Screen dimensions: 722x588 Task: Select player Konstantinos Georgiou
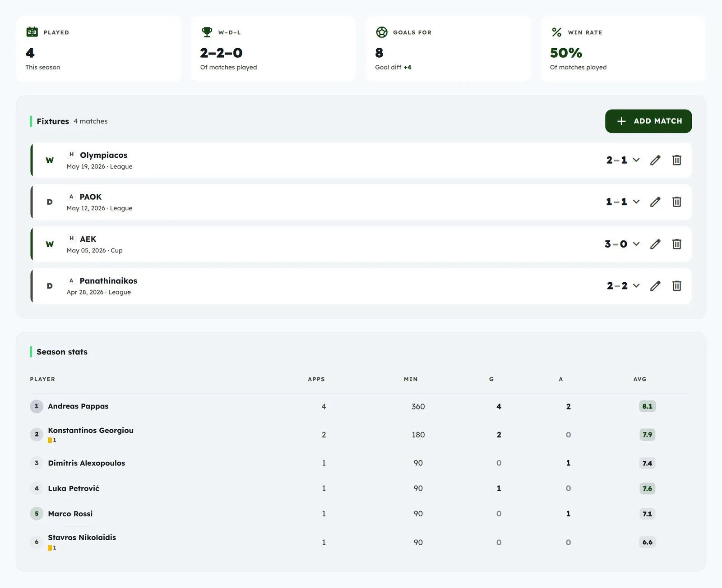tap(91, 430)
